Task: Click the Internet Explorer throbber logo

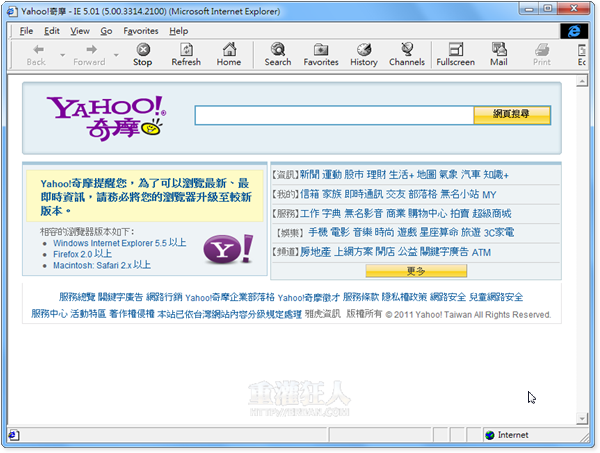Action: point(574,31)
